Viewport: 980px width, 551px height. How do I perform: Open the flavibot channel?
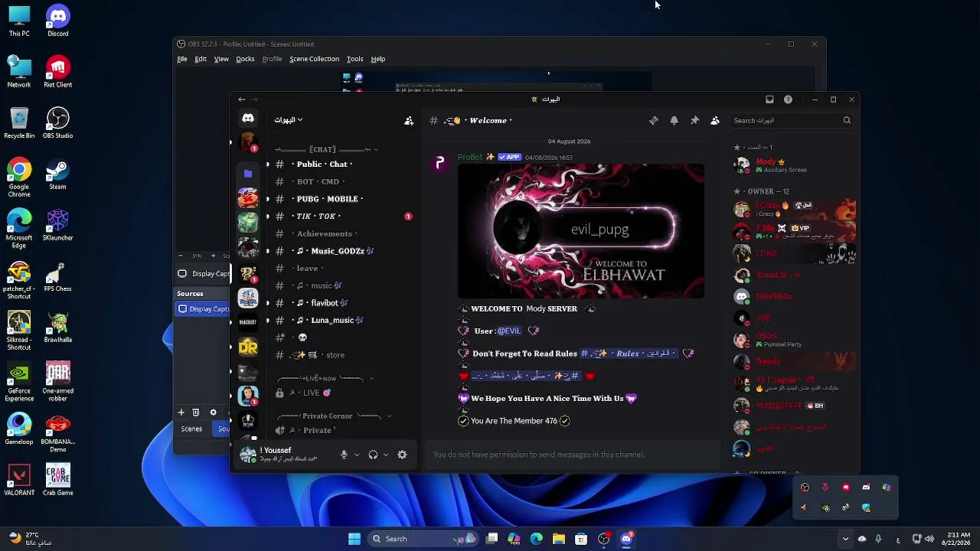pyautogui.click(x=341, y=303)
